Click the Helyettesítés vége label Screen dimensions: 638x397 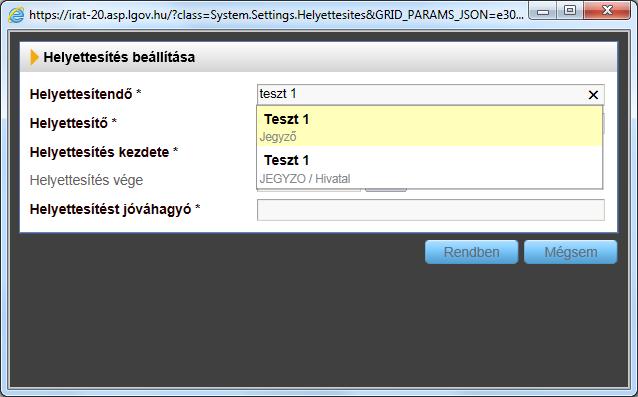coord(86,180)
